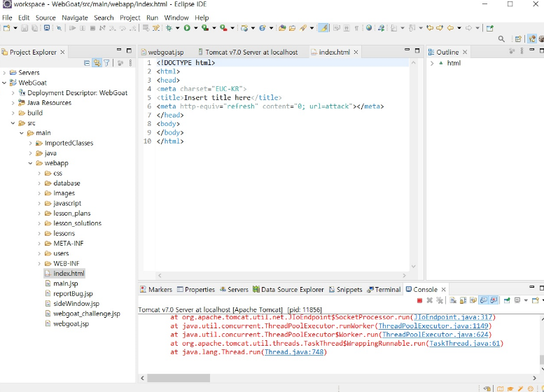Screen dimensions: 544x392
Task: Expand html node in Outline
Action: (x=432, y=63)
